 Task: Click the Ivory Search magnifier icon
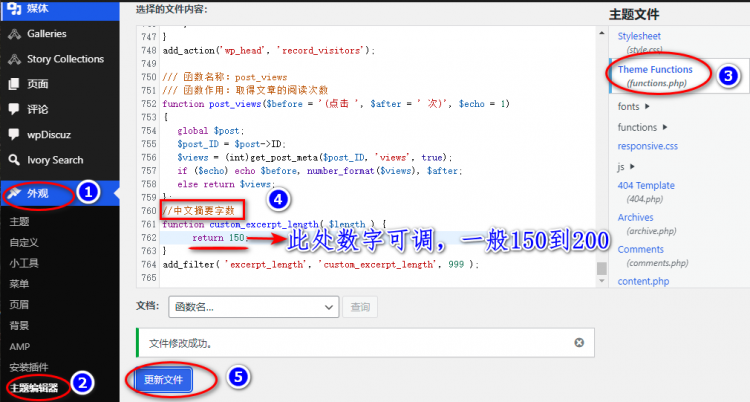click(x=14, y=160)
